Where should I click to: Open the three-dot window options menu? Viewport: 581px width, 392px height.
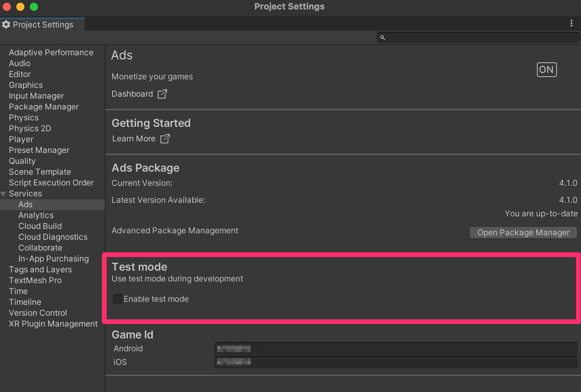571,23
